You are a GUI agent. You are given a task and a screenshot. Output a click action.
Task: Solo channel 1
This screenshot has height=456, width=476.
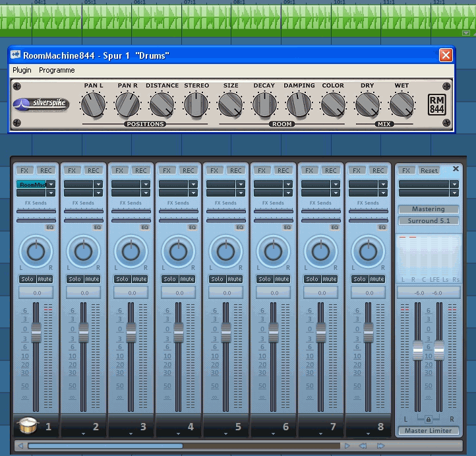pos(27,279)
